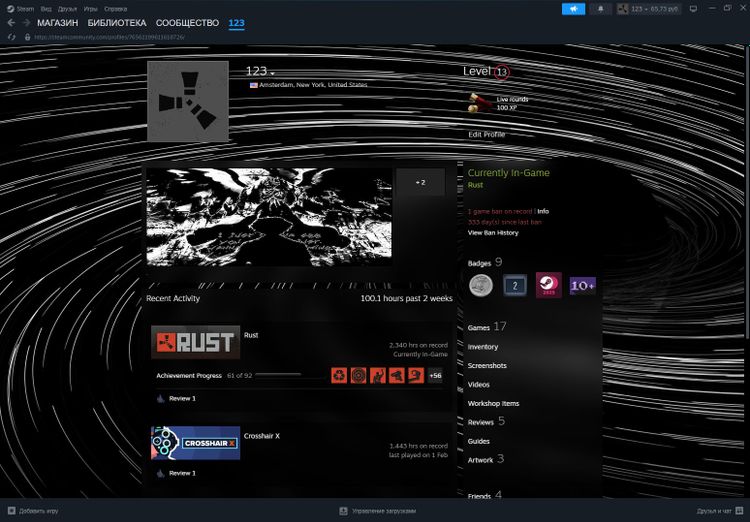
Task: Click the 10+ games badge icon
Action: pyautogui.click(x=583, y=285)
